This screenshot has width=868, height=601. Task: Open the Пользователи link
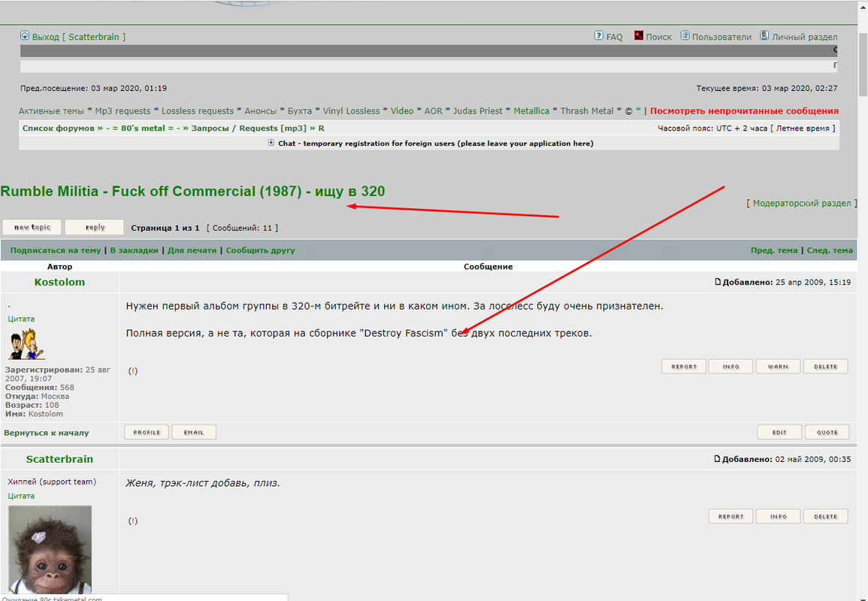pyautogui.click(x=722, y=37)
